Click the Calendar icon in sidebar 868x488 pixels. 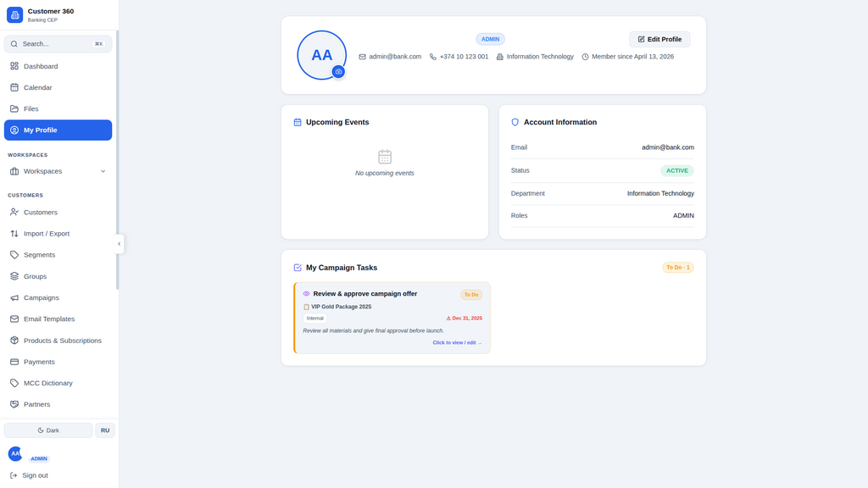point(14,87)
